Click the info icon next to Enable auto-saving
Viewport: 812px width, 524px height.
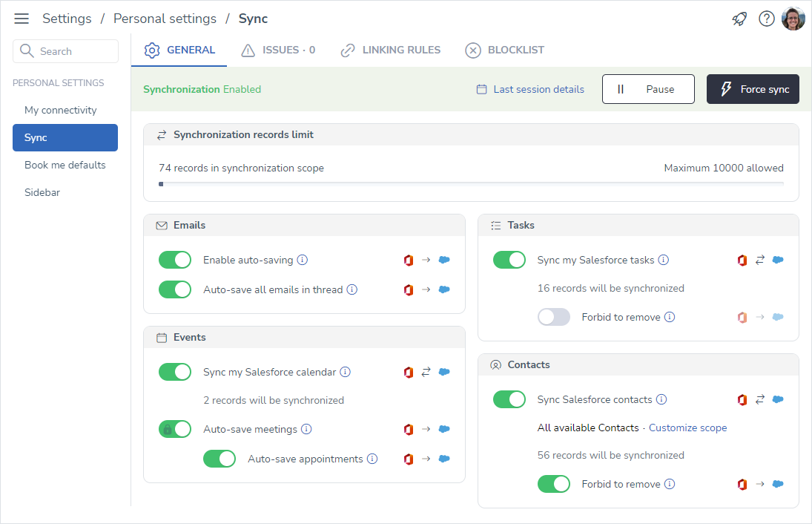[x=303, y=260]
